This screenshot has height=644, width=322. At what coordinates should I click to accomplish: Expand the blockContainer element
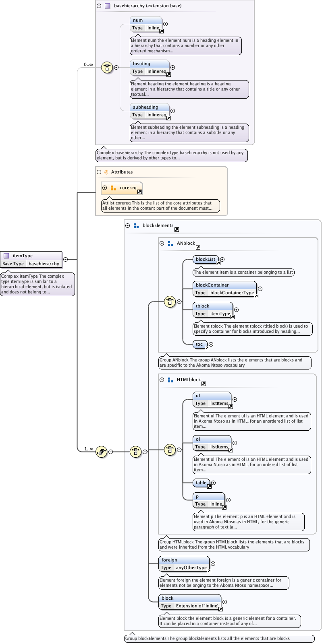(x=260, y=289)
